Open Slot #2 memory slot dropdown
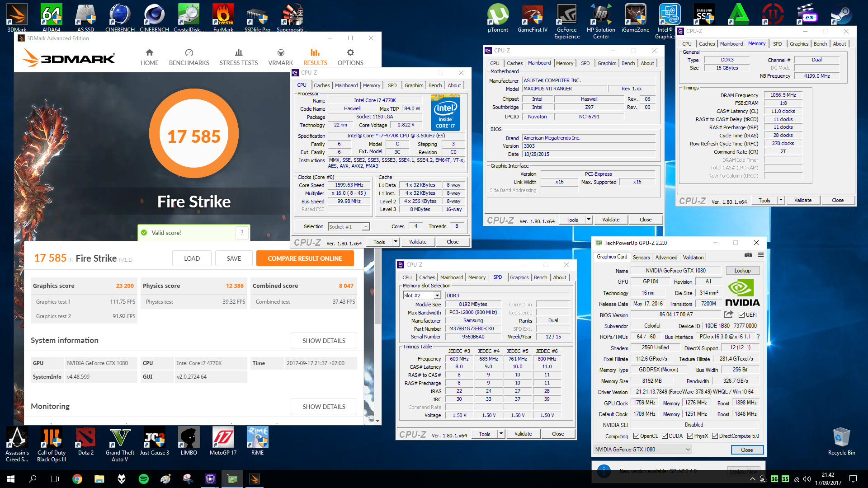Screen dimensions: 868x488 [421, 296]
